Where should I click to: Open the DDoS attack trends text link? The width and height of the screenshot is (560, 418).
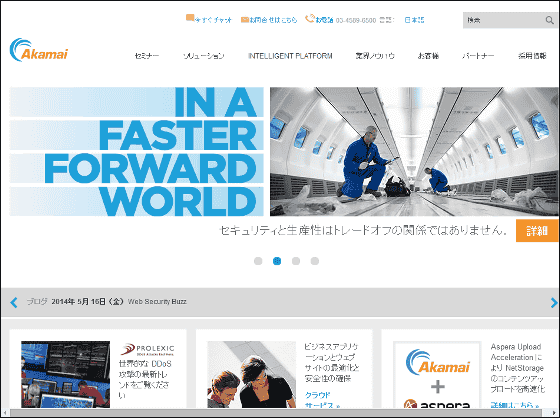(145, 379)
